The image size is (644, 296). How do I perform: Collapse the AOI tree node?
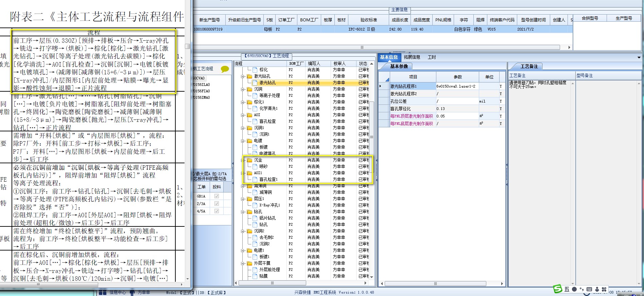point(243,115)
